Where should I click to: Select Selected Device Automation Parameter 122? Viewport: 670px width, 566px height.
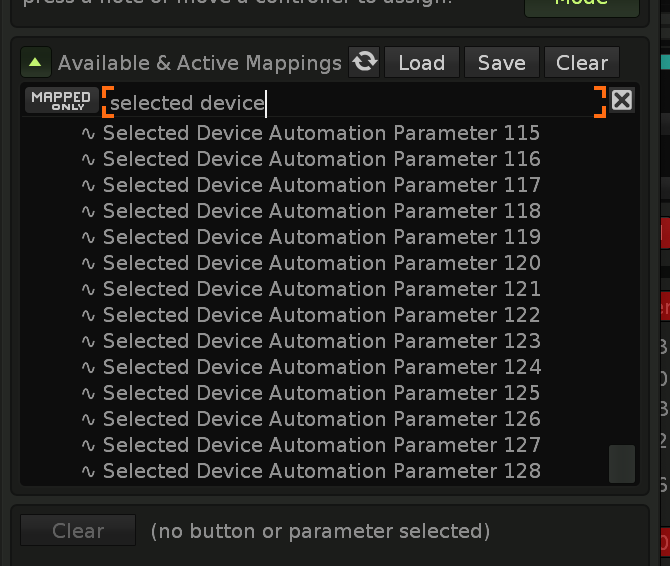pyautogui.click(x=320, y=315)
